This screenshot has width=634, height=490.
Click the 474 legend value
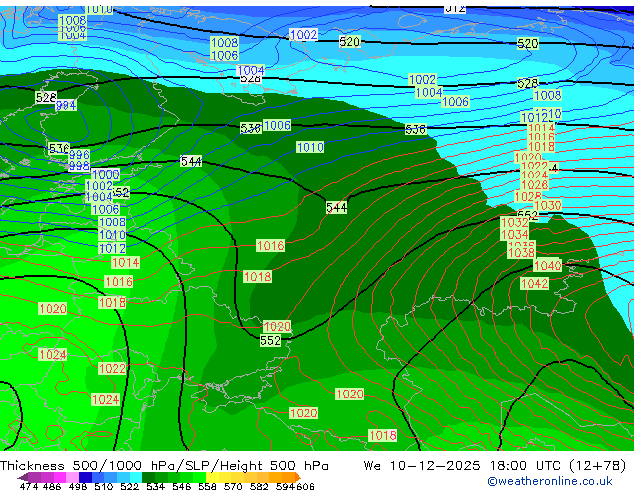[x=29, y=486]
